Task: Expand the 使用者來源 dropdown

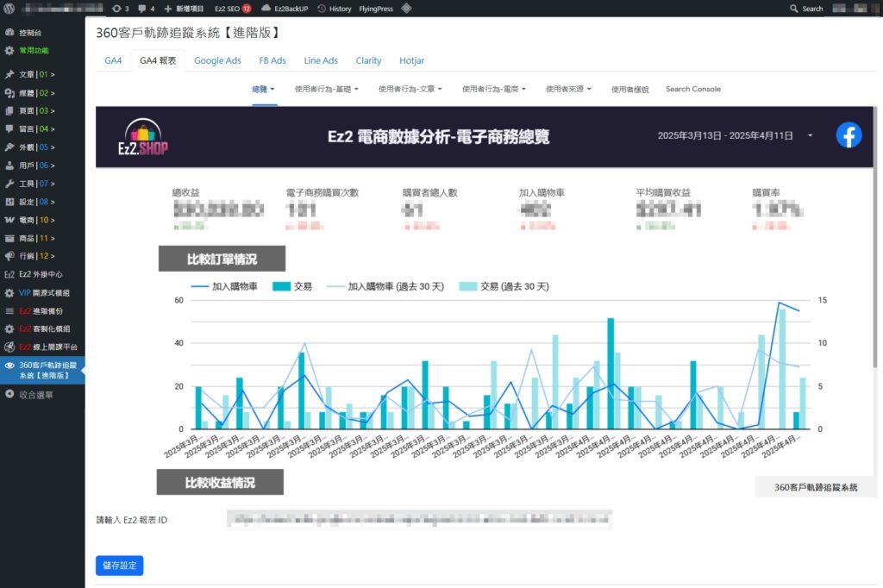Action: [569, 89]
